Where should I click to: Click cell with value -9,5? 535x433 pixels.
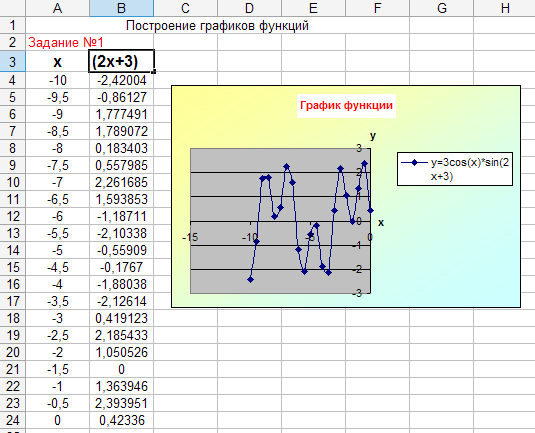click(x=57, y=97)
